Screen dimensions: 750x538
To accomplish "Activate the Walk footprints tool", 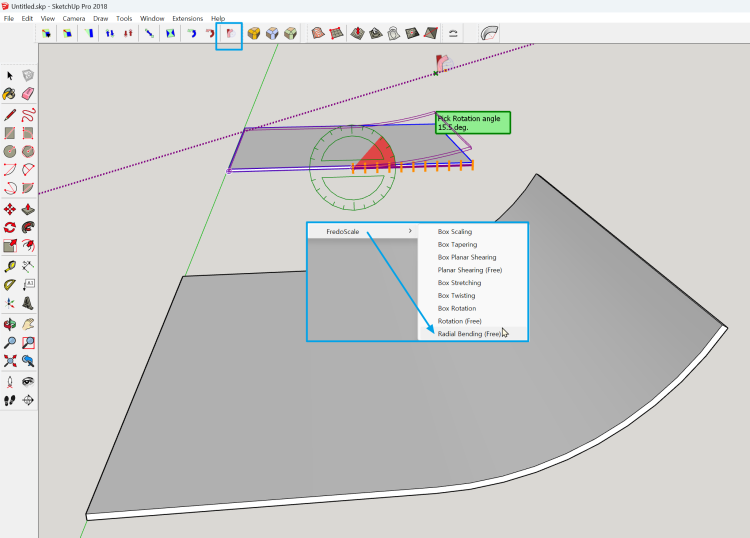I will coord(10,400).
